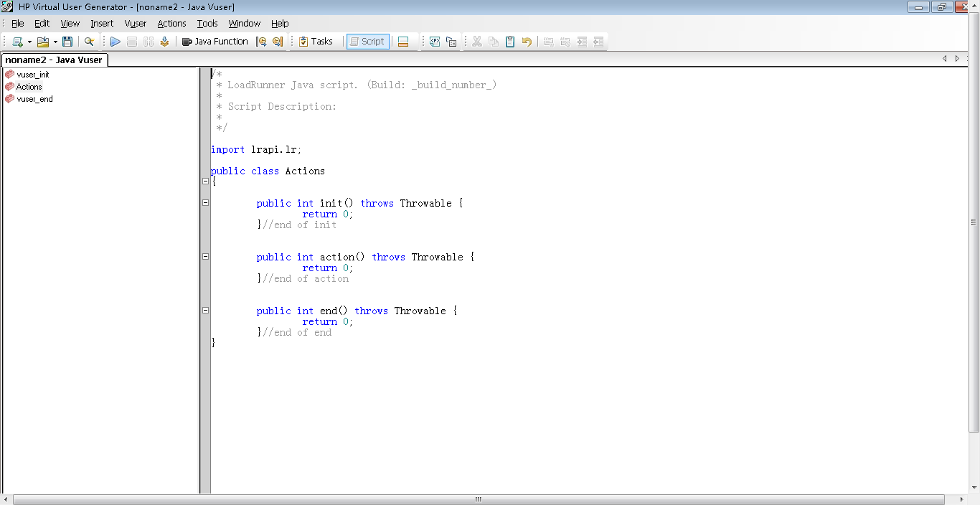Expand the Open Script dropdown arrow
This screenshot has height=505, width=980.
[x=55, y=42]
